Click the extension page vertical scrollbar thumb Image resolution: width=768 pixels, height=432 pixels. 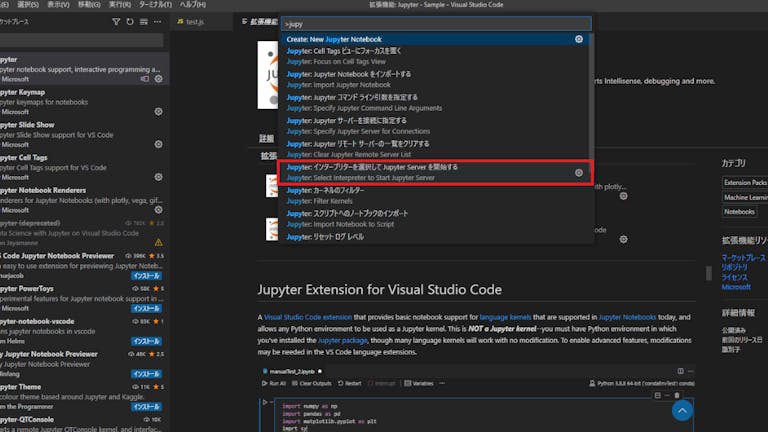709,273
